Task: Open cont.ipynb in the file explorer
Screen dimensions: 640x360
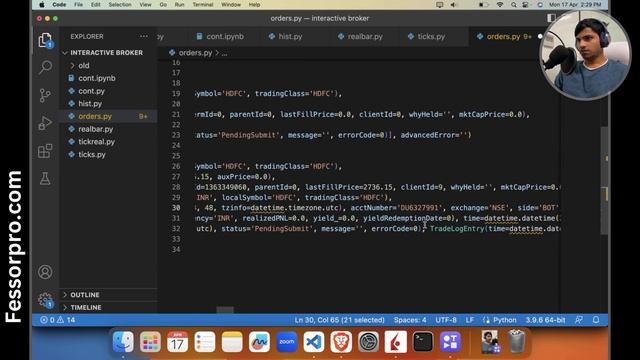Action: click(x=109, y=78)
